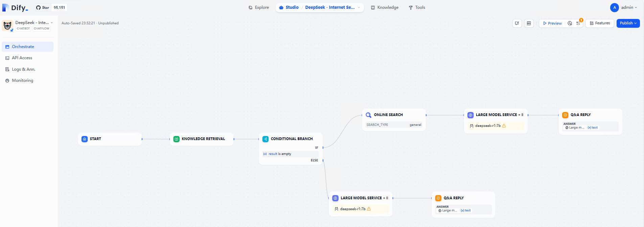Click the lower deepseek-r1:7b model label
The image size is (644, 227).
353,209
